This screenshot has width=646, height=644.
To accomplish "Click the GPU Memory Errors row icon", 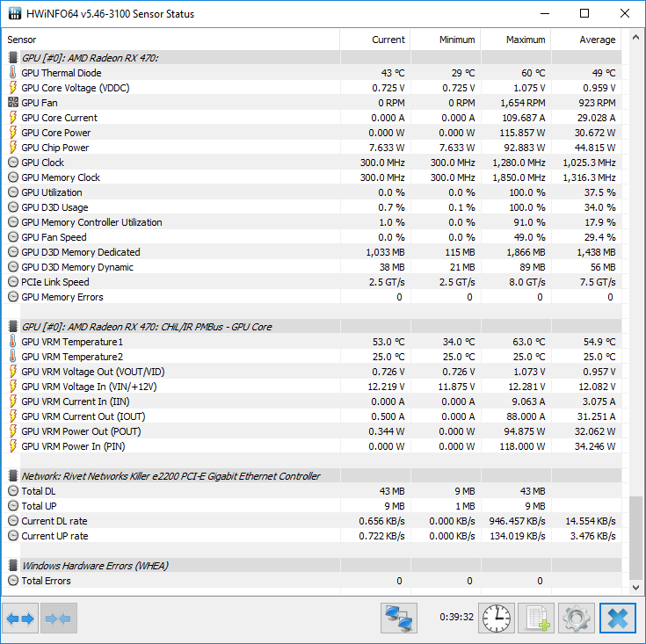I will click(x=13, y=296).
